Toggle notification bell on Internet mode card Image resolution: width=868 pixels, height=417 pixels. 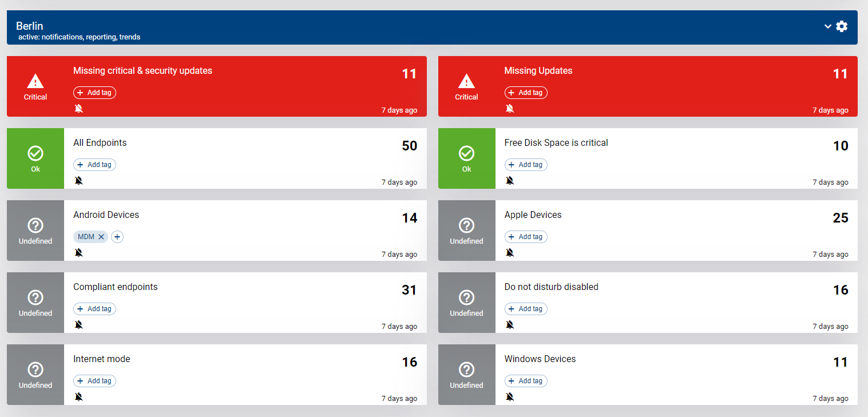(x=79, y=397)
